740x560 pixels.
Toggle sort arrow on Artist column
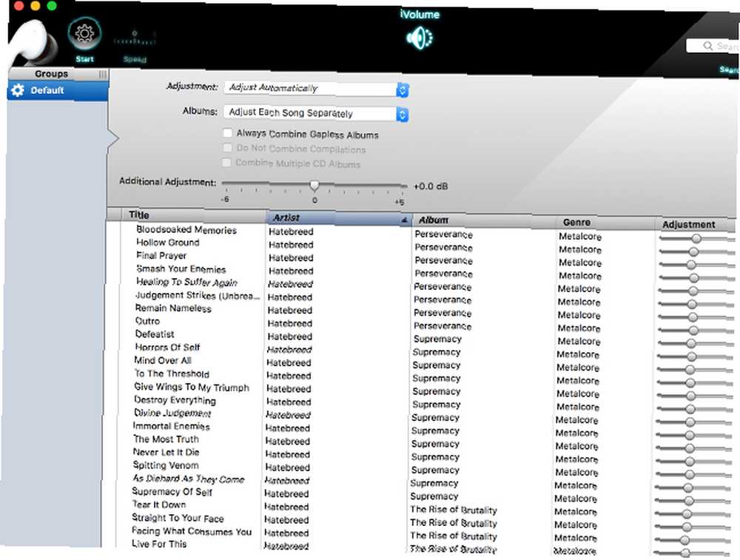tap(404, 220)
